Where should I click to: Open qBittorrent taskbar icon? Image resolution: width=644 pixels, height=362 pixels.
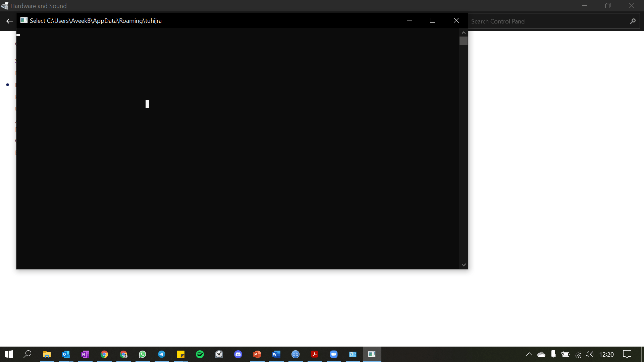tap(296, 354)
